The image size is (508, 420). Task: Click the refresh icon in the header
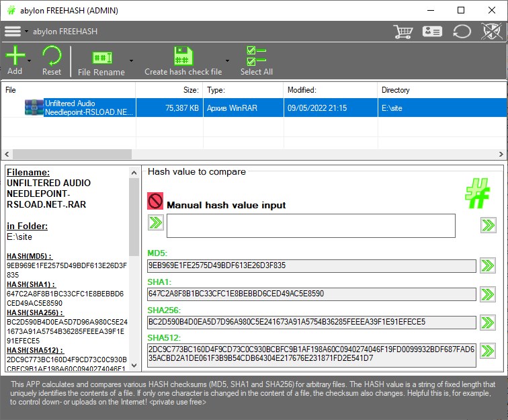click(x=462, y=32)
